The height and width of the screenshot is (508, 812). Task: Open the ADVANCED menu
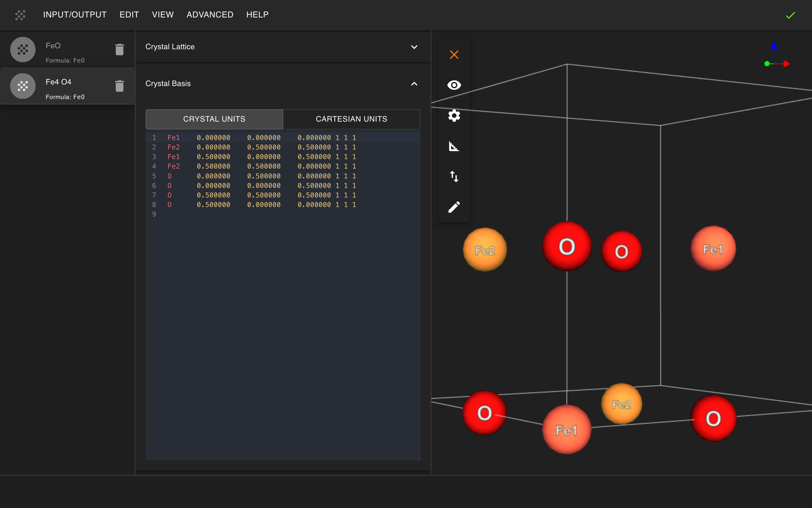point(210,15)
